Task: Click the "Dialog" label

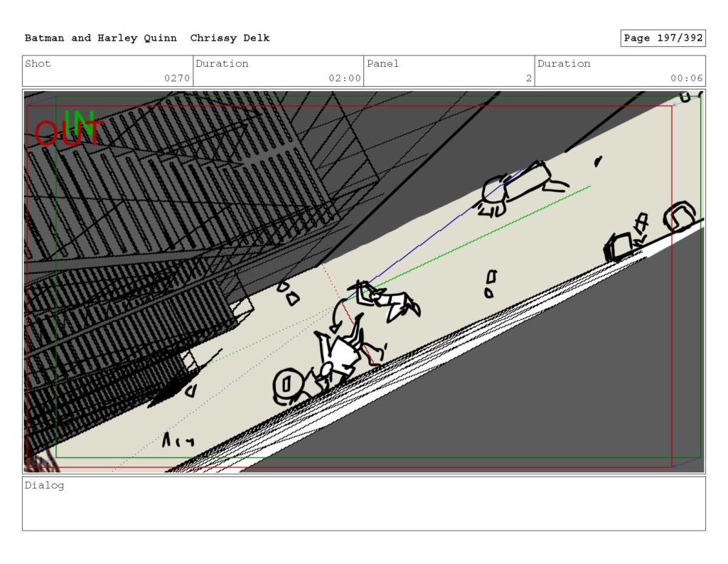Action: click(x=44, y=486)
